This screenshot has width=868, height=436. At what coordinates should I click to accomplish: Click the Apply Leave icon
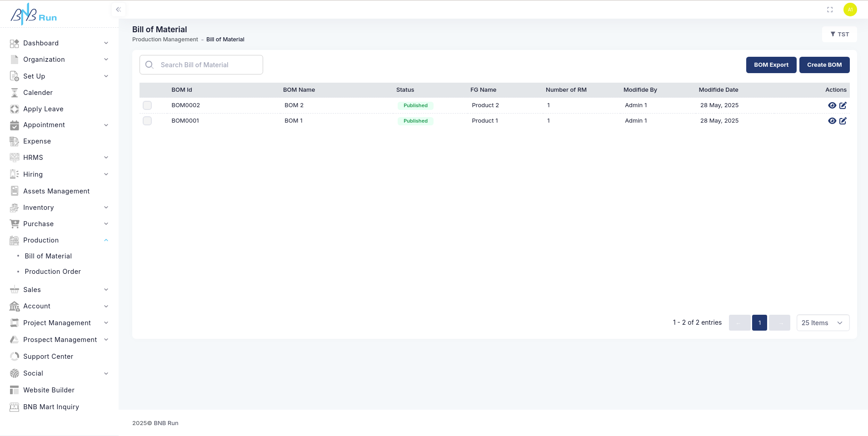(15, 109)
